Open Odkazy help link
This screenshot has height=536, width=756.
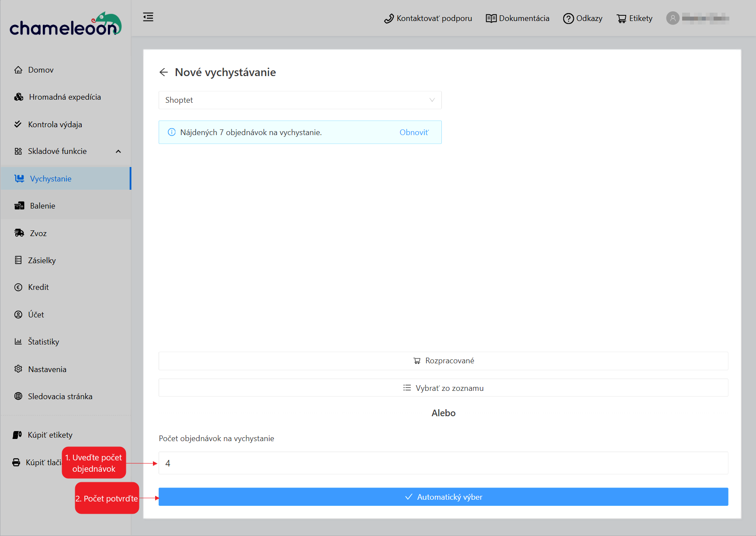[x=583, y=18]
